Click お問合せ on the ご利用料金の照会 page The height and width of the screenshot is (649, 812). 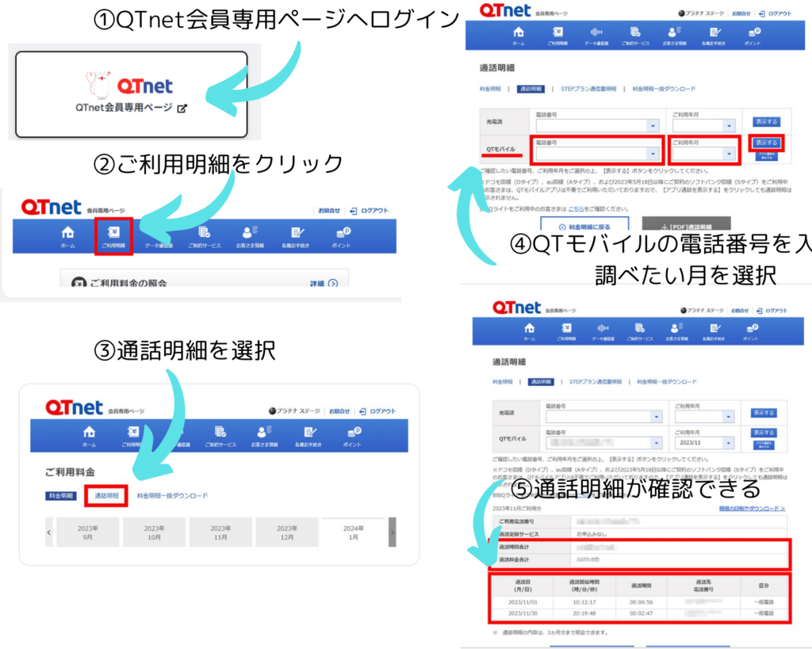tap(329, 211)
